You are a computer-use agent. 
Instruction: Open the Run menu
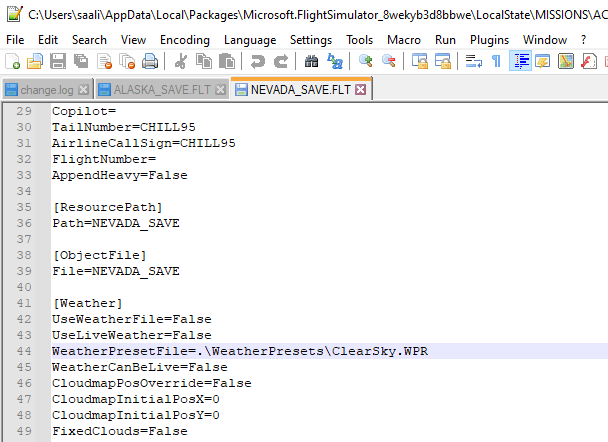445,40
